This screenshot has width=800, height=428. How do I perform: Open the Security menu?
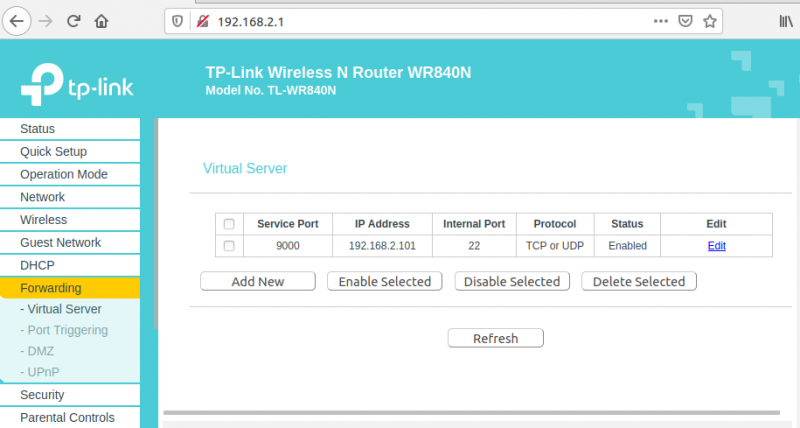point(70,395)
